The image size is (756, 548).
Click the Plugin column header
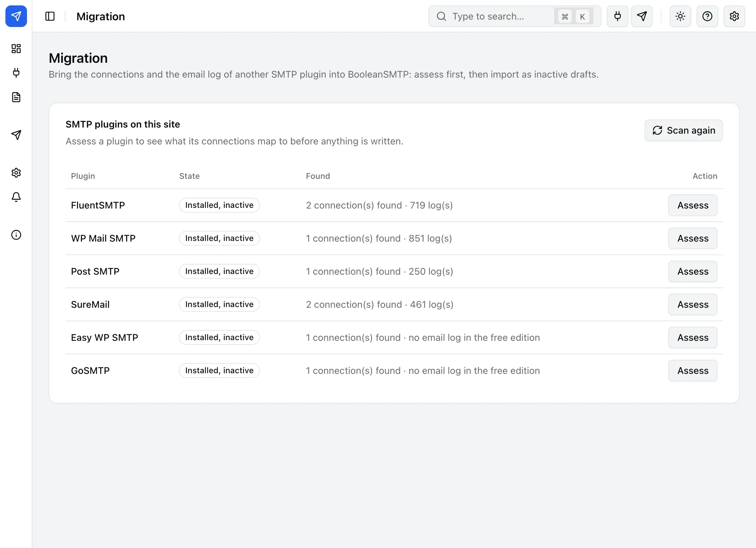tap(83, 176)
